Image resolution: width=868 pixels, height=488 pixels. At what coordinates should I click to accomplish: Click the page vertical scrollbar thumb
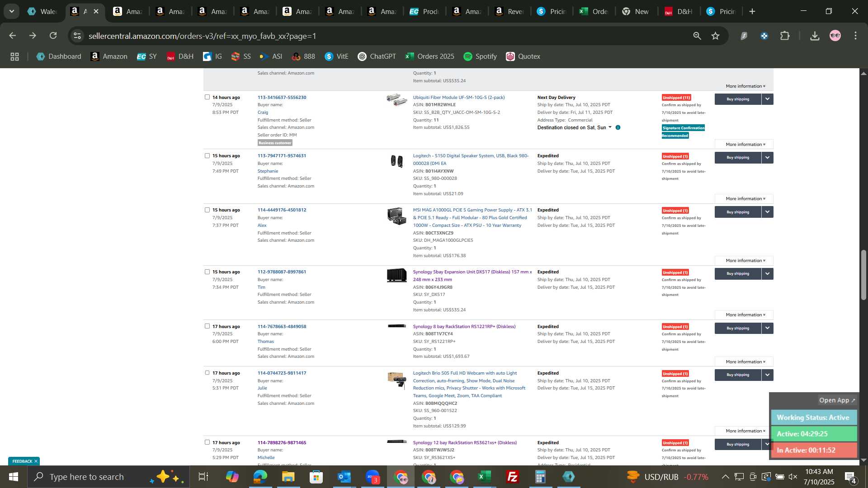coord(863,274)
